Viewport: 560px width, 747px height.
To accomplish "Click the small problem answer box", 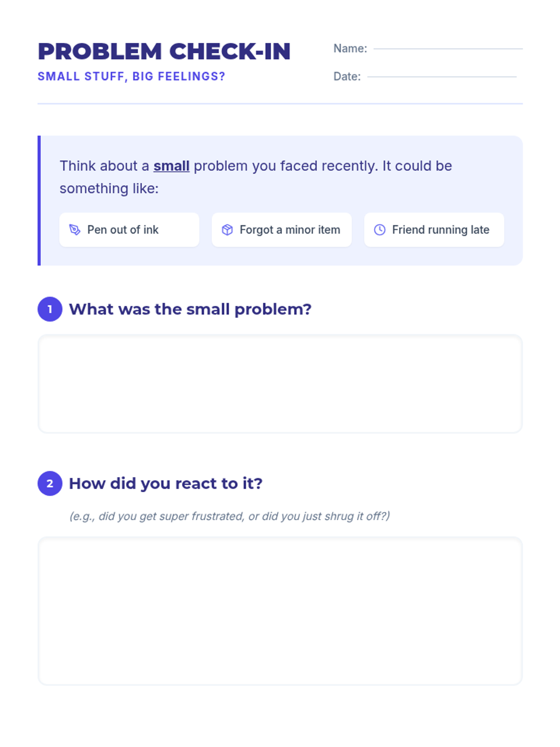I will click(x=280, y=384).
